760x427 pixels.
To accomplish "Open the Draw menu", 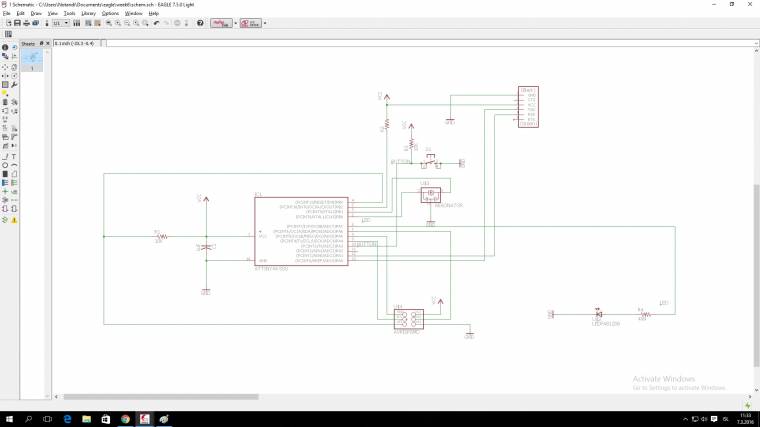I will pos(36,14).
